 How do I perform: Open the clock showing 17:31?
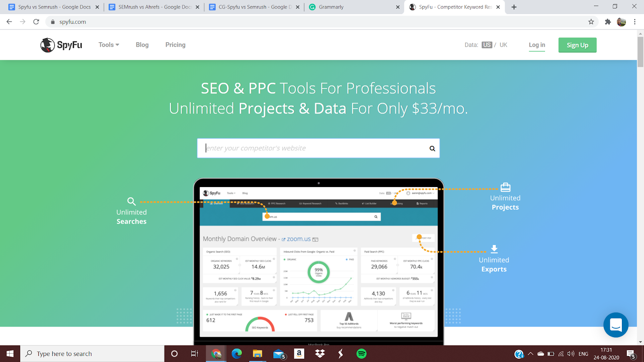606,354
